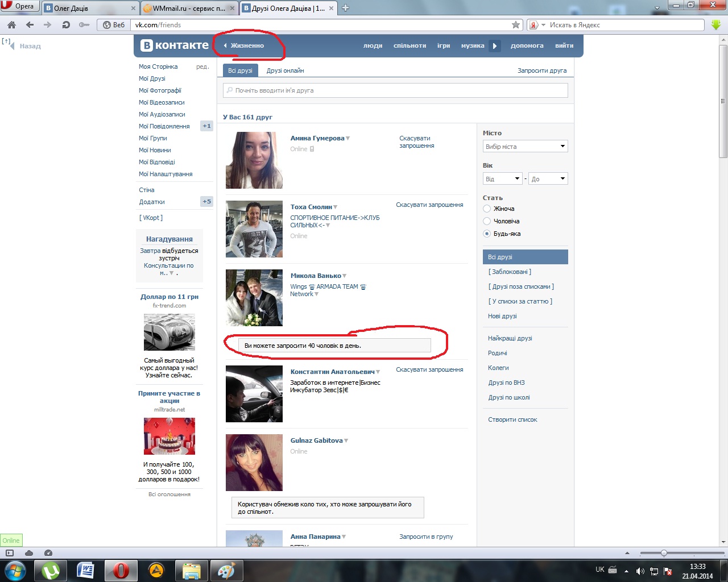Open Windows Start menu
Image resolution: width=728 pixels, height=582 pixels.
click(x=15, y=571)
